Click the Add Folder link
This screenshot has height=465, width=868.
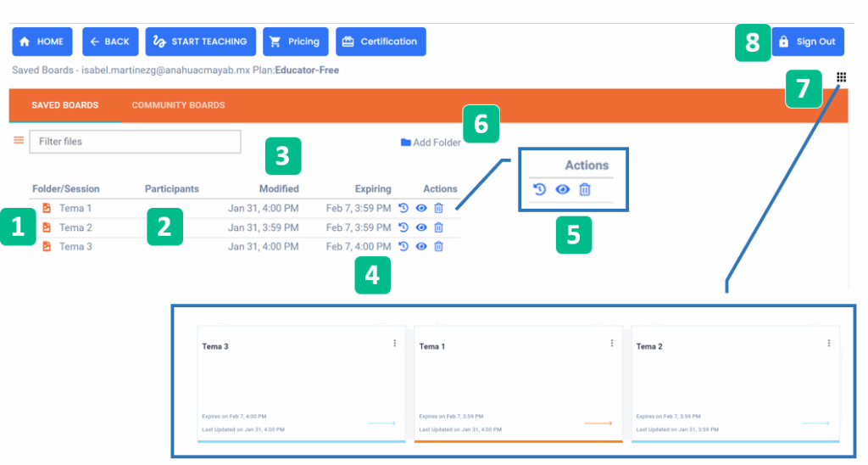pos(431,143)
